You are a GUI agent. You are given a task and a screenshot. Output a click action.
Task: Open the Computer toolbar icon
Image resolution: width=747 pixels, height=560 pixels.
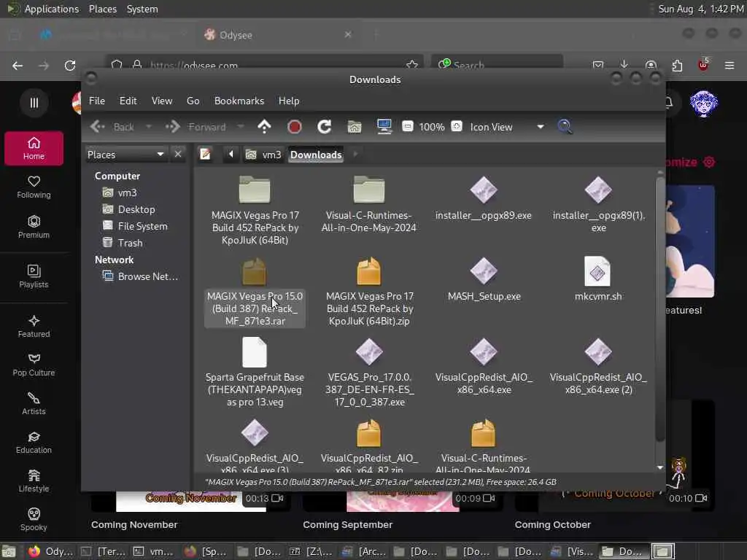tap(384, 127)
